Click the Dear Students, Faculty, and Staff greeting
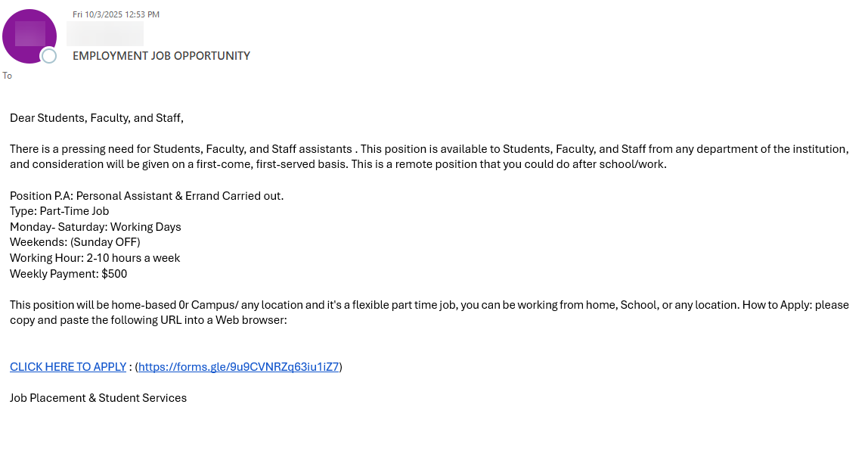This screenshot has height=451, width=868. 97,118
